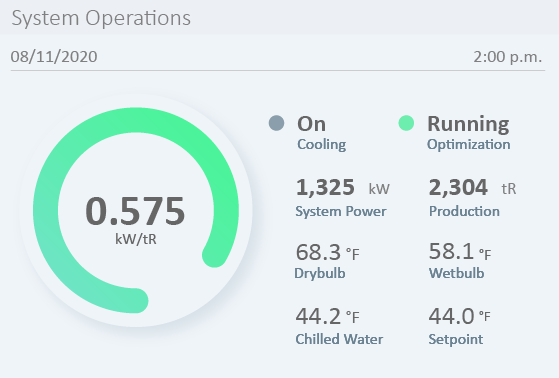Click the System Operations panel title

coord(101,18)
